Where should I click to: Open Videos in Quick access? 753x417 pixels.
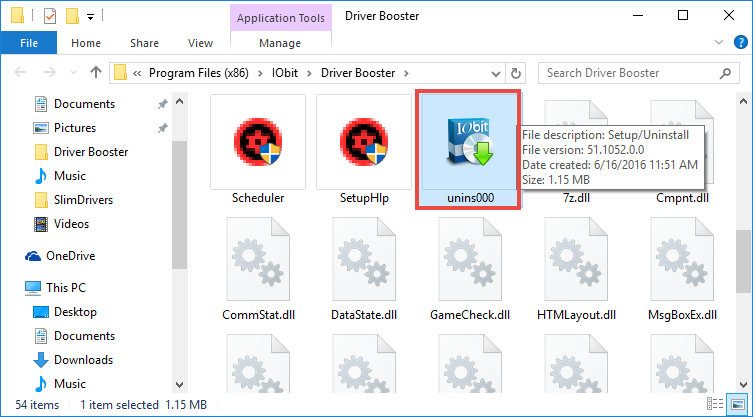pos(61,224)
